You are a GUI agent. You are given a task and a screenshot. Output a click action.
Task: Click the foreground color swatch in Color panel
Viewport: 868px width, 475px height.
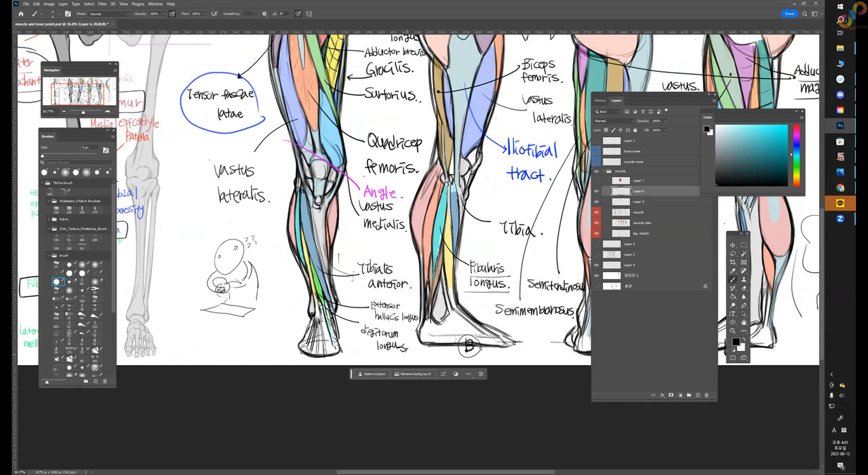click(x=707, y=129)
